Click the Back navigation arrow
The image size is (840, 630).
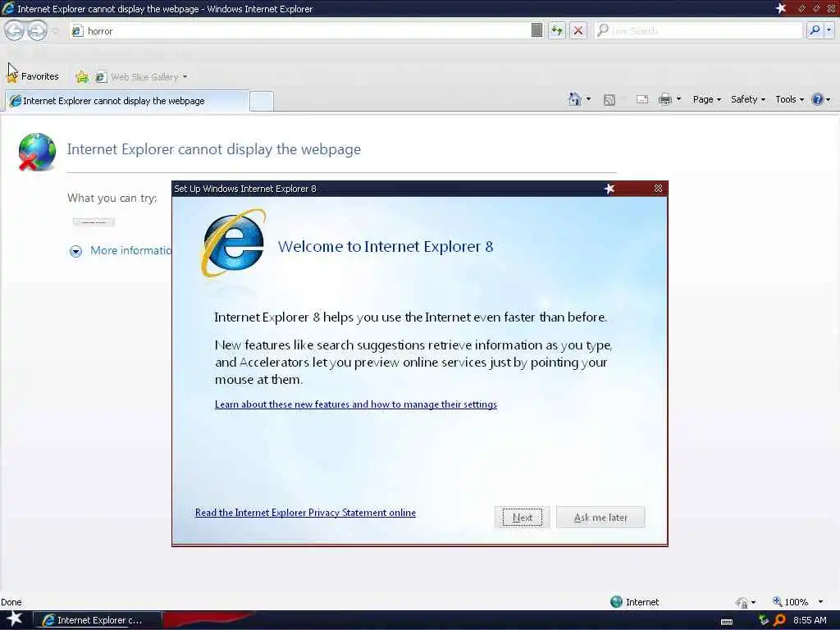(x=15, y=30)
